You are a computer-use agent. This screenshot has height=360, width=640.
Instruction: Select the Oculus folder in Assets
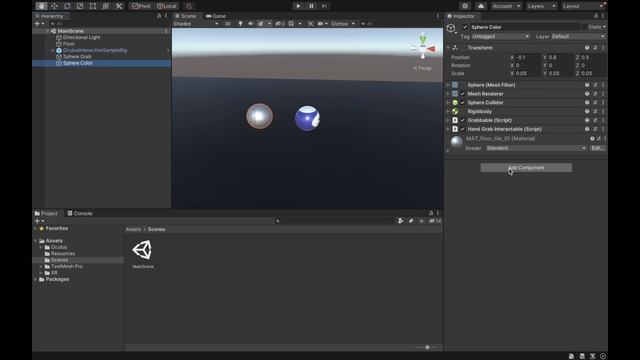coord(59,247)
